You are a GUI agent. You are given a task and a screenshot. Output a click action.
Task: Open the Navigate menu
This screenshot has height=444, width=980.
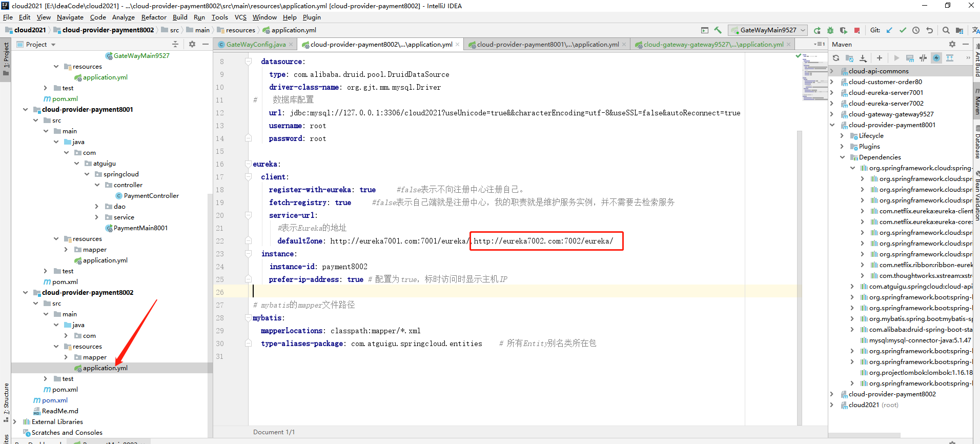tap(70, 17)
